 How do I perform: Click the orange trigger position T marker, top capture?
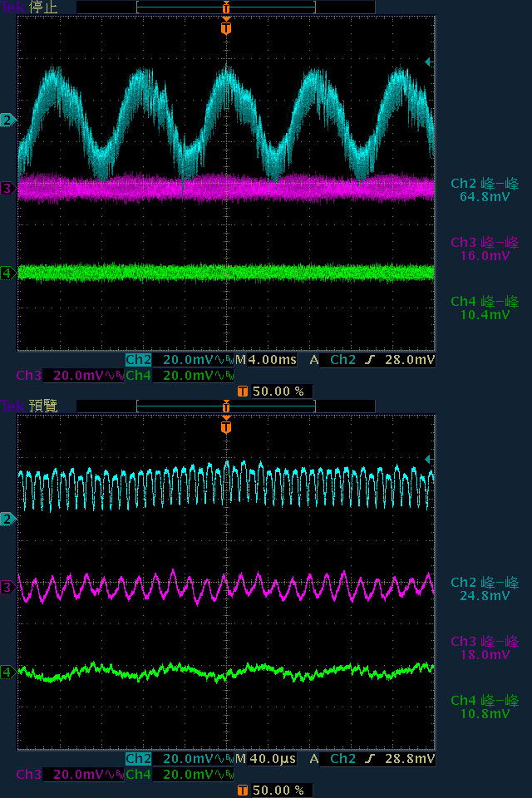[x=226, y=27]
